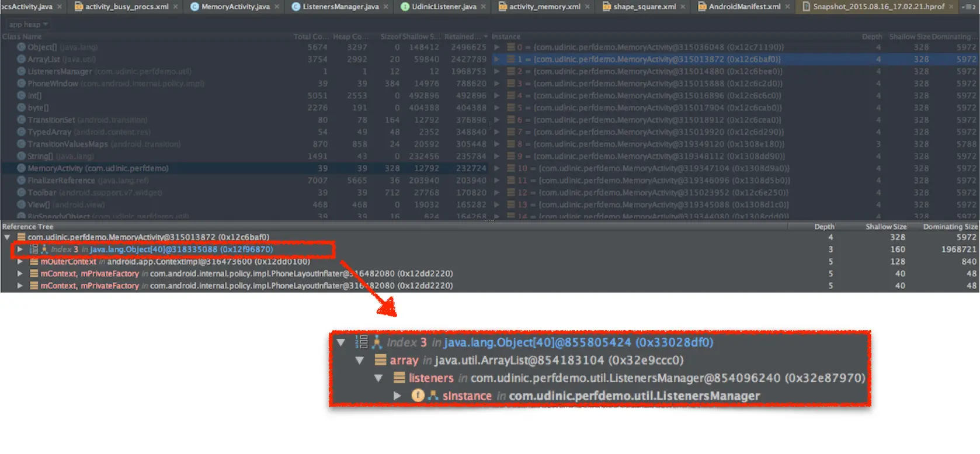
Task: Click retained size value 1968753 of ListenersManager
Action: [468, 71]
